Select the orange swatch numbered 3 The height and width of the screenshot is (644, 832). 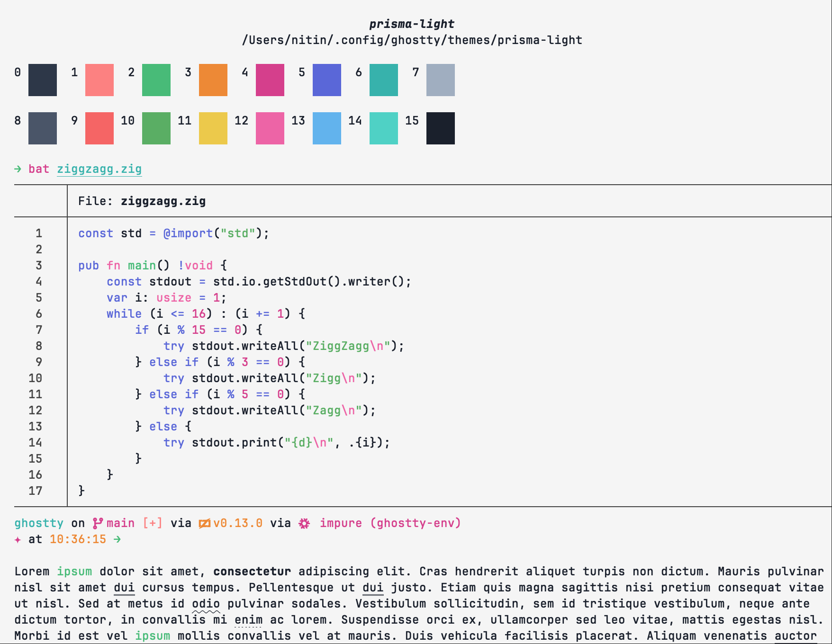click(x=213, y=80)
